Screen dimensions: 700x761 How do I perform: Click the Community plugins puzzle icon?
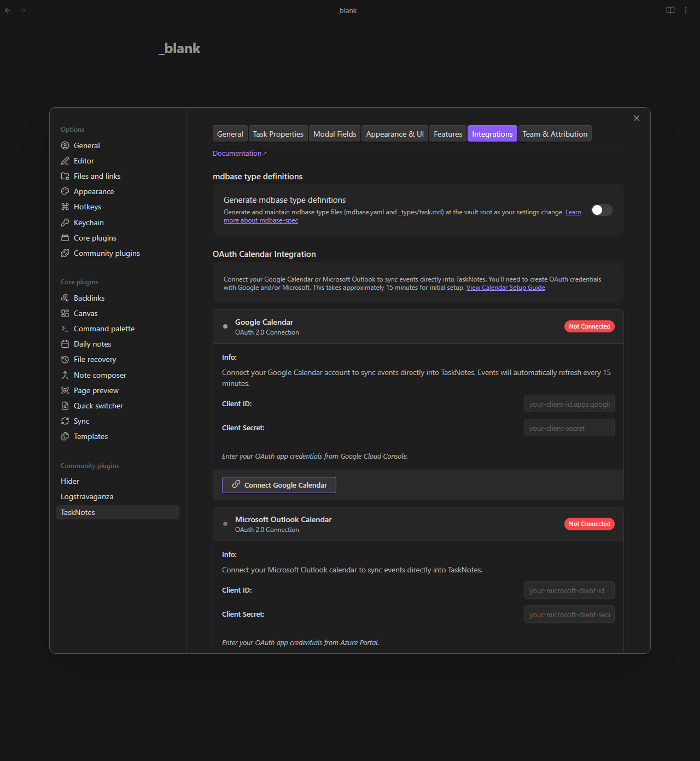[65, 253]
